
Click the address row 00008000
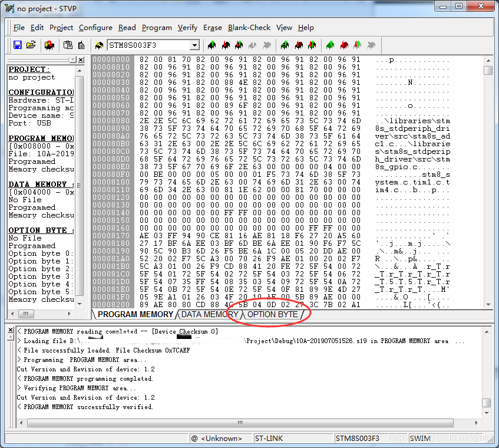[x=111, y=60]
